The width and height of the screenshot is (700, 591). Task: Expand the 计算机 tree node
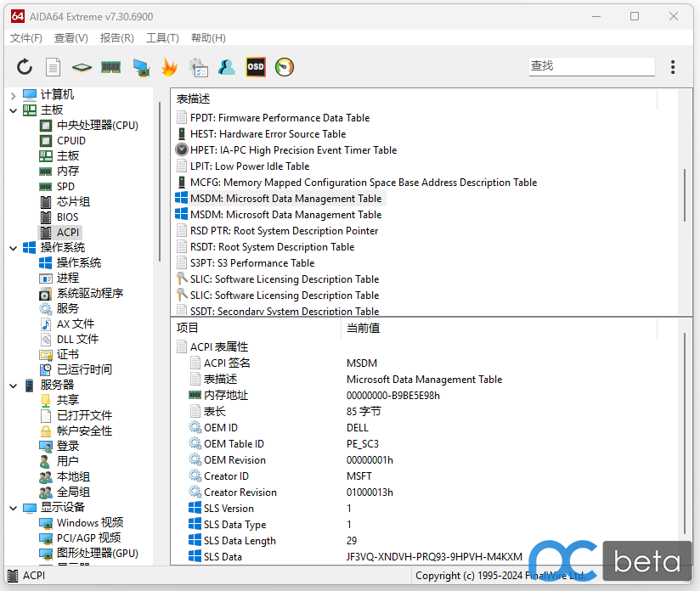(x=13, y=95)
